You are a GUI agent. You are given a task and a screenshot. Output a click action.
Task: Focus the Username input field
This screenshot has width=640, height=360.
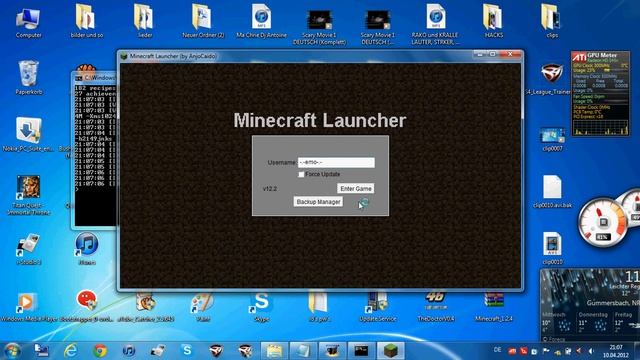click(x=336, y=162)
